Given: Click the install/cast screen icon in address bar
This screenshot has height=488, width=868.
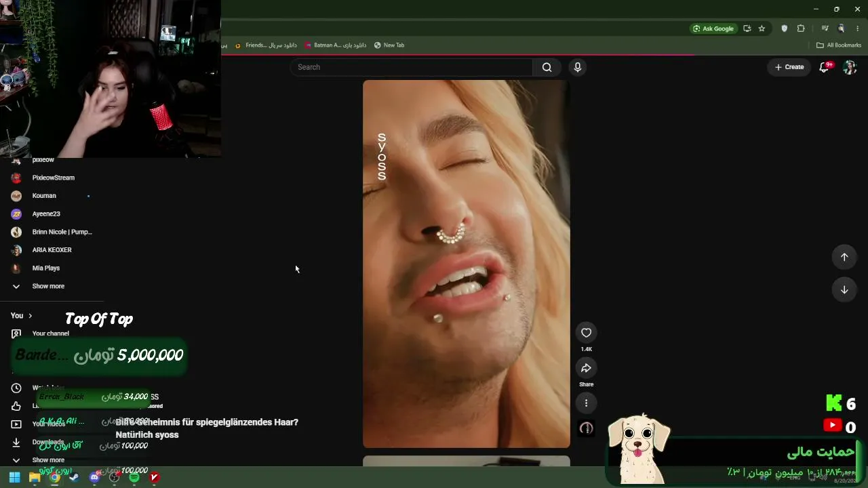Looking at the screenshot, I should [x=747, y=28].
